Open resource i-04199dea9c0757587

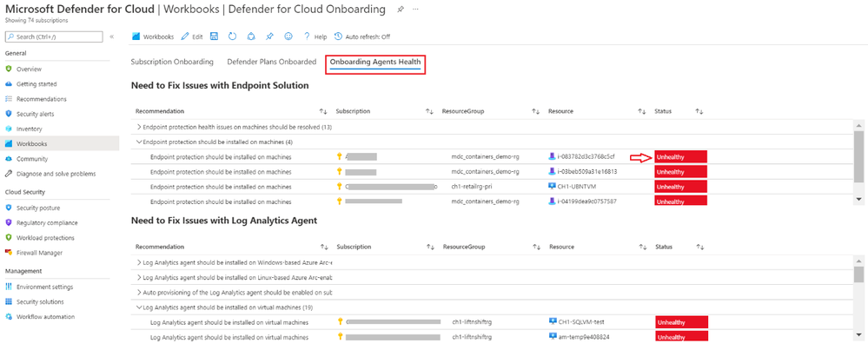[587, 201]
